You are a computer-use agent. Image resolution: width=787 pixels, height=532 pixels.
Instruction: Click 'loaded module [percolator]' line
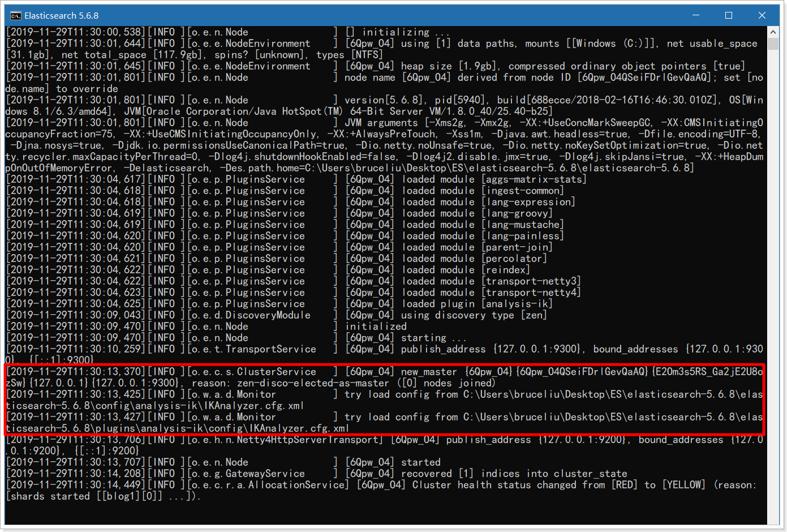point(474,259)
